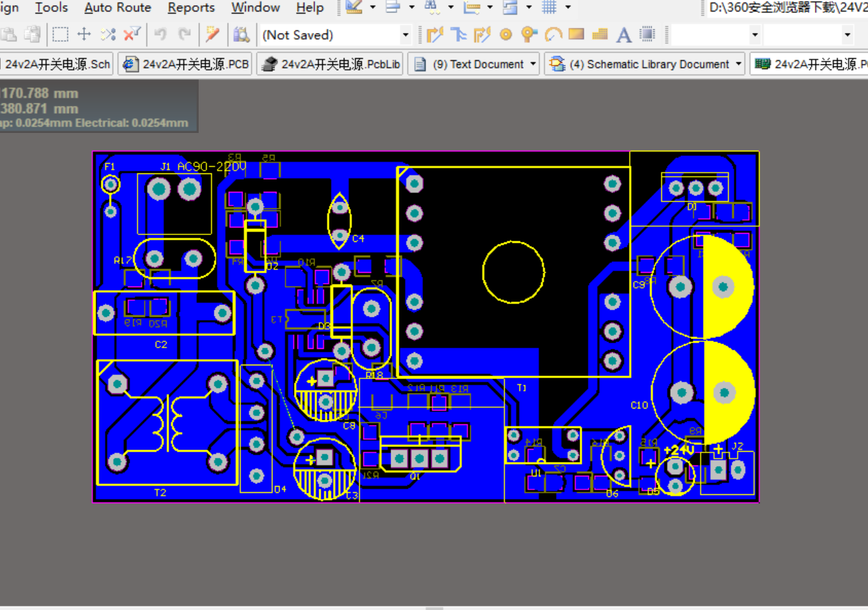Click the AC90-220V silkscreen text
The image size is (868, 610).
tap(212, 167)
